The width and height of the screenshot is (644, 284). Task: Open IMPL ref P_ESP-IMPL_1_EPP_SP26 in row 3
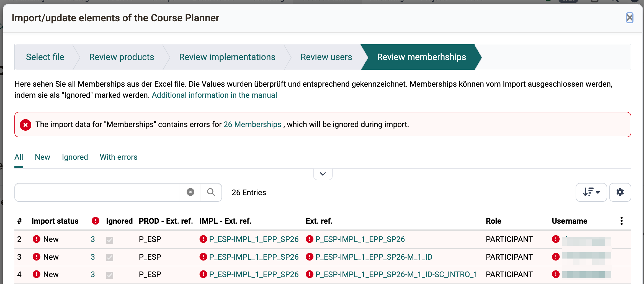[254, 257]
